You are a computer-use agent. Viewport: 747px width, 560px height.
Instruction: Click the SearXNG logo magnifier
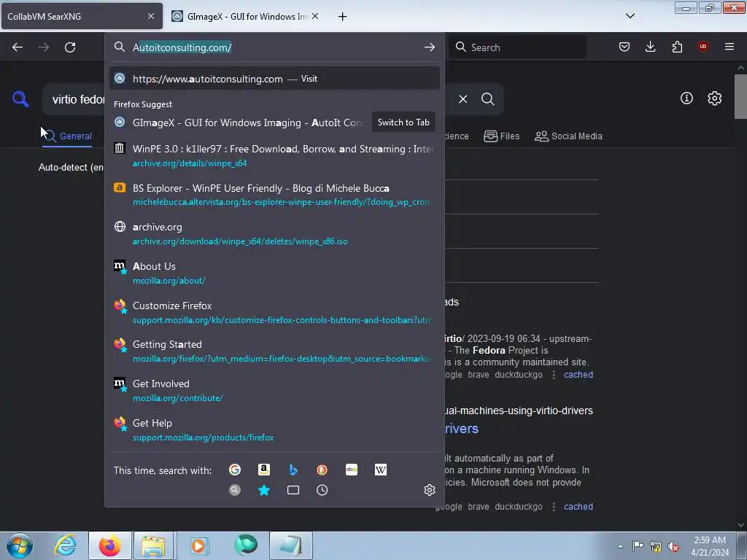tap(20, 99)
